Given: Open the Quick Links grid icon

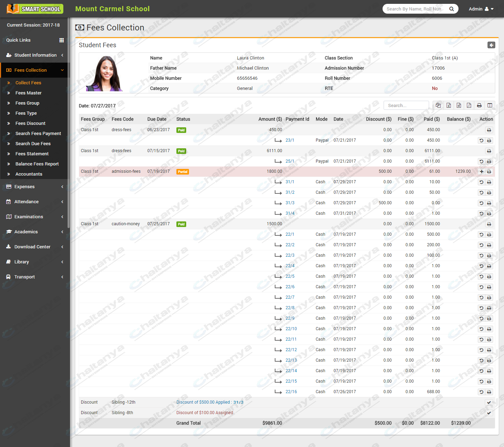Looking at the screenshot, I should pyautogui.click(x=62, y=40).
